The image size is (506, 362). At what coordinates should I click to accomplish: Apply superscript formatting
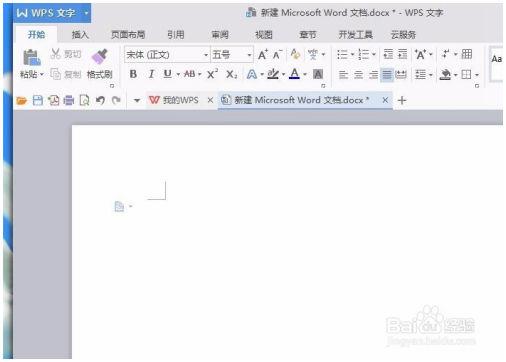click(212, 74)
